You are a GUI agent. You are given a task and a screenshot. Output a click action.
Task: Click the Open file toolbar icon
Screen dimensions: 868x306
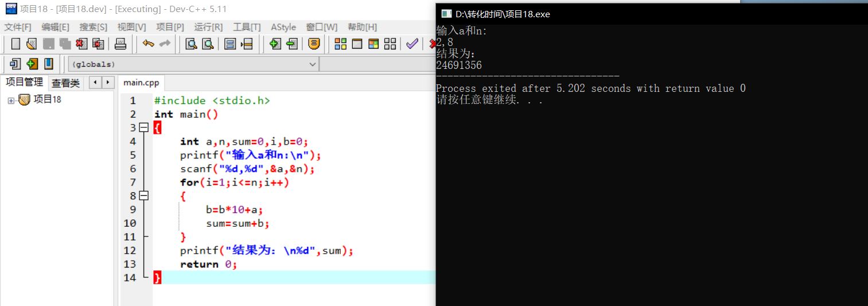pos(32,44)
